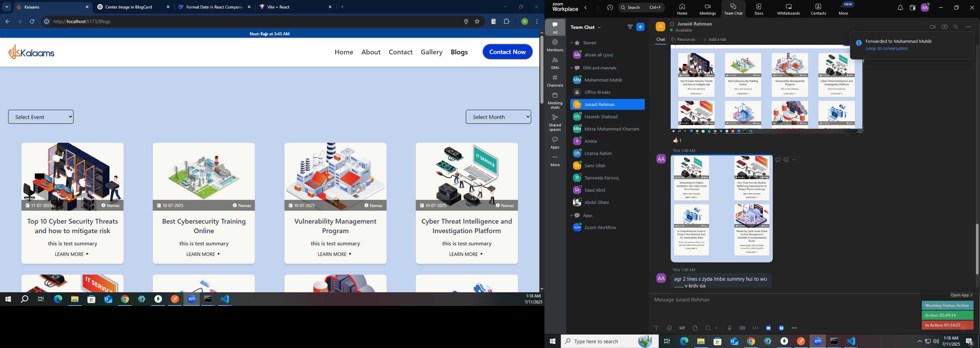Click the volume icon in system tray

point(936,341)
